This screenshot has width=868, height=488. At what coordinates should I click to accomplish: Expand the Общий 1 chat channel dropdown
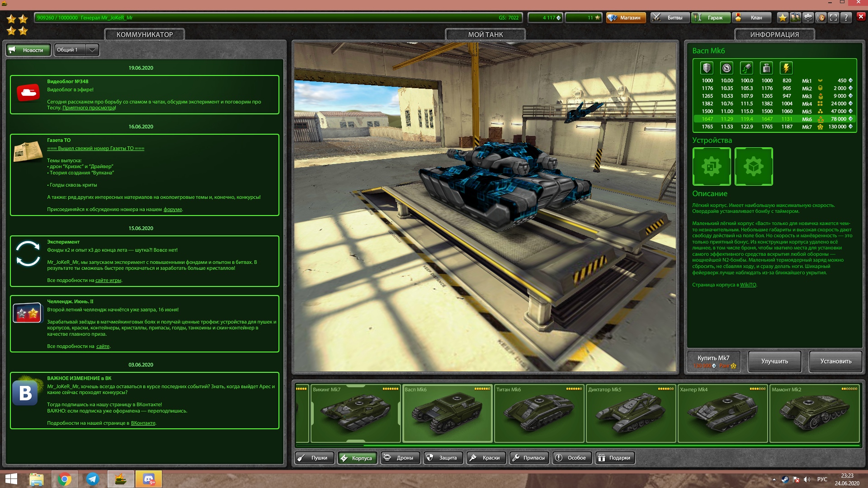[76, 50]
